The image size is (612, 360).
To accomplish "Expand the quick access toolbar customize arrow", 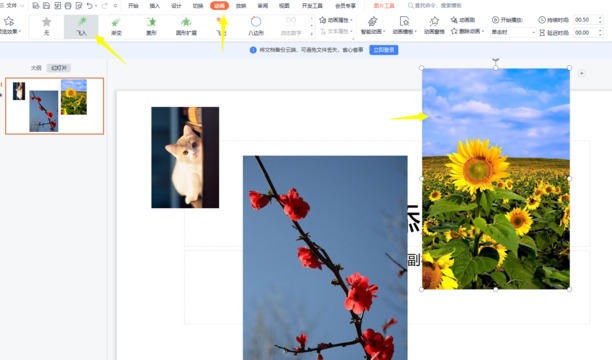I will [115, 5].
